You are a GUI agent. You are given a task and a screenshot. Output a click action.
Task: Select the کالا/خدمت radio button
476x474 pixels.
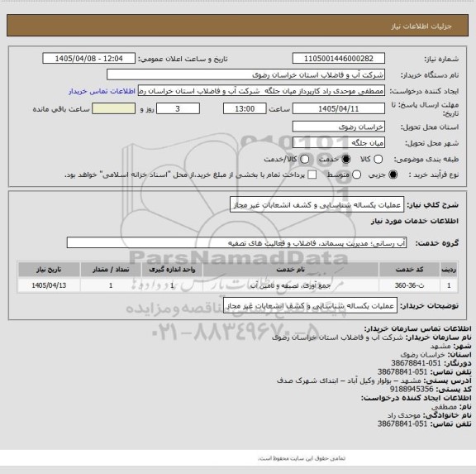pos(304,159)
